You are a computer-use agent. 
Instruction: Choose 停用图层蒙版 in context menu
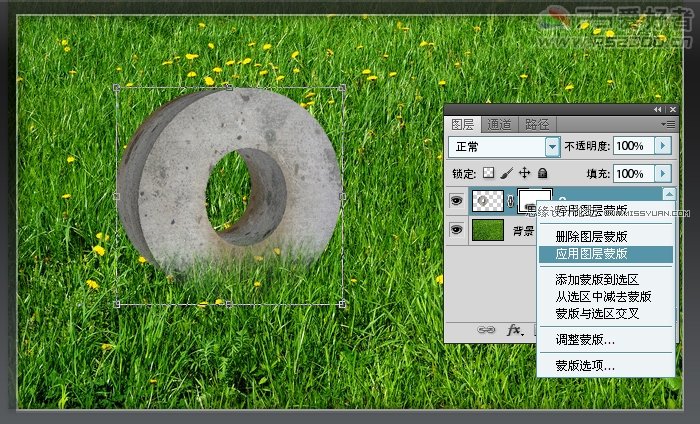592,210
